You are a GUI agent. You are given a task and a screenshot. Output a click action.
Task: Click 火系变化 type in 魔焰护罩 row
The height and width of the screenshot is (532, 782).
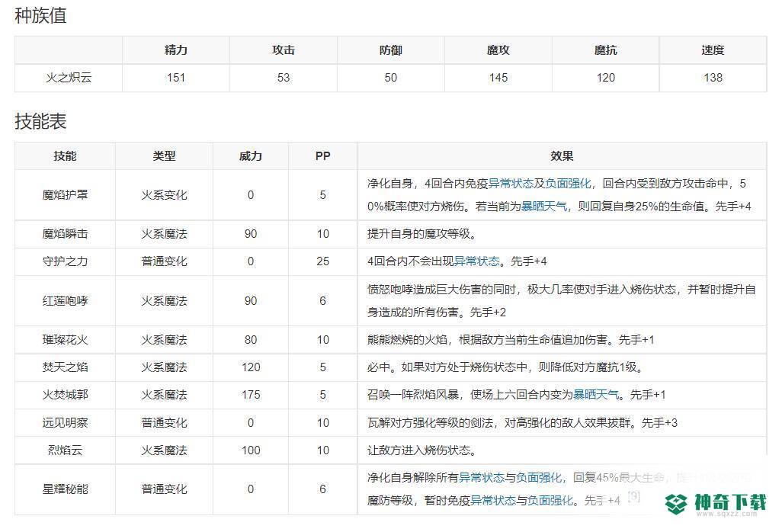pos(164,195)
